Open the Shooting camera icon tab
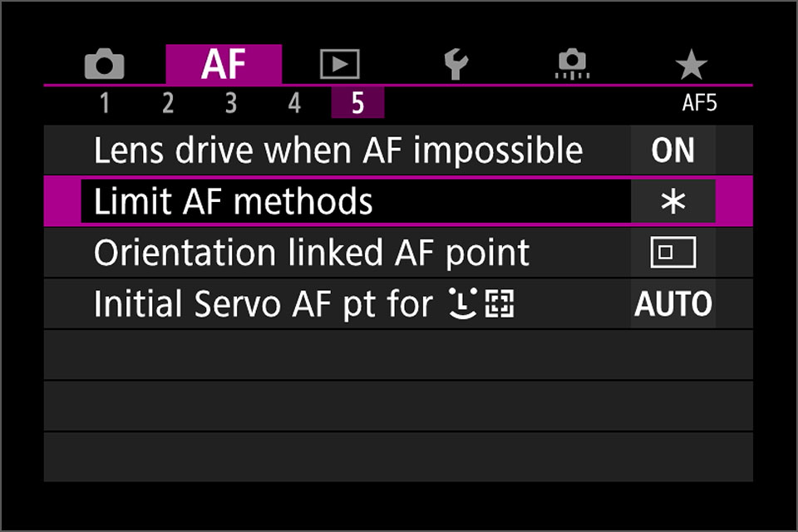 [x=105, y=64]
